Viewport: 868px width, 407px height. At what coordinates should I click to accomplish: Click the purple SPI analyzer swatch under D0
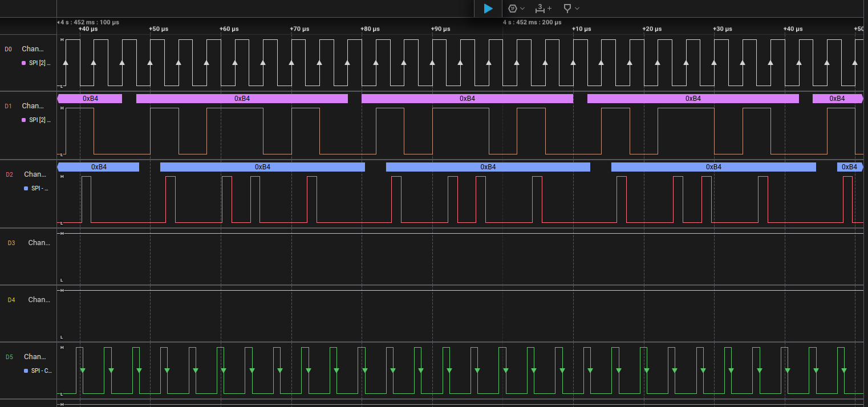coord(24,63)
